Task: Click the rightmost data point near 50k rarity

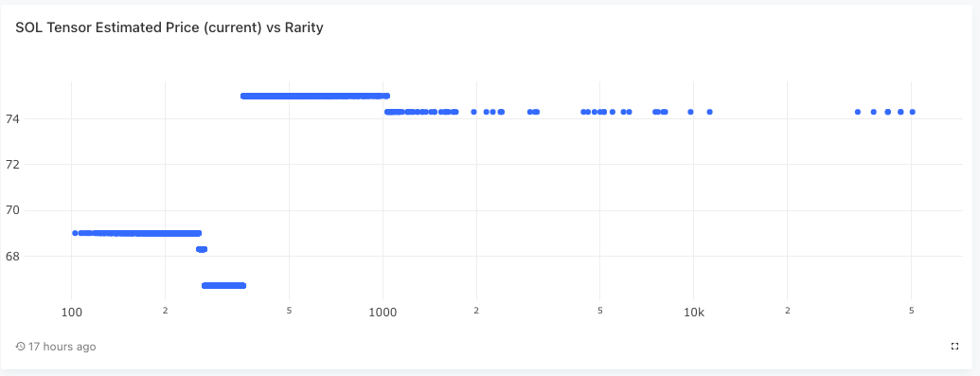Action: 913,112
